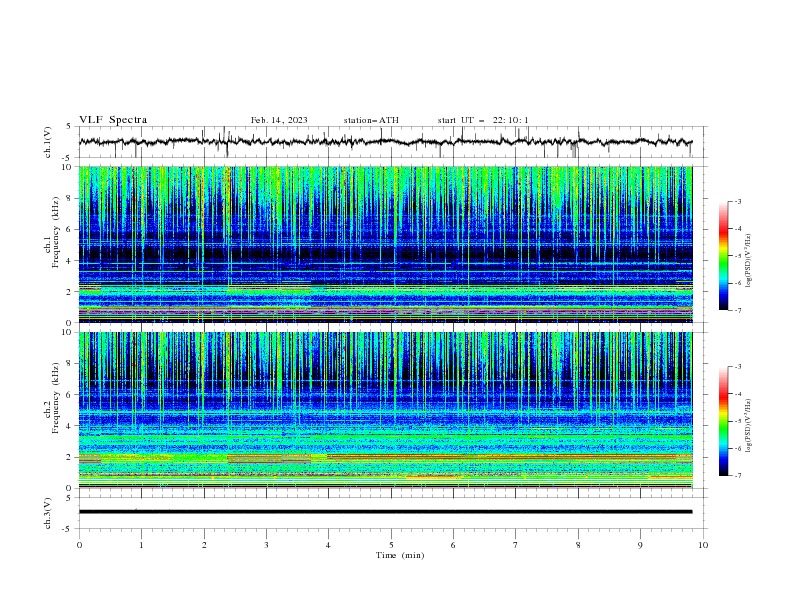792x612 pixels.
Task: Click the log(PSD) label beside the ch.2 color bar
Action: coord(748,425)
